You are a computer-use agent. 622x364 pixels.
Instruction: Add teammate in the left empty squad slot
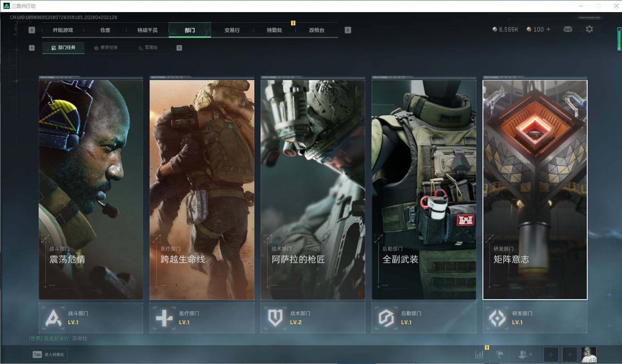tap(551, 355)
